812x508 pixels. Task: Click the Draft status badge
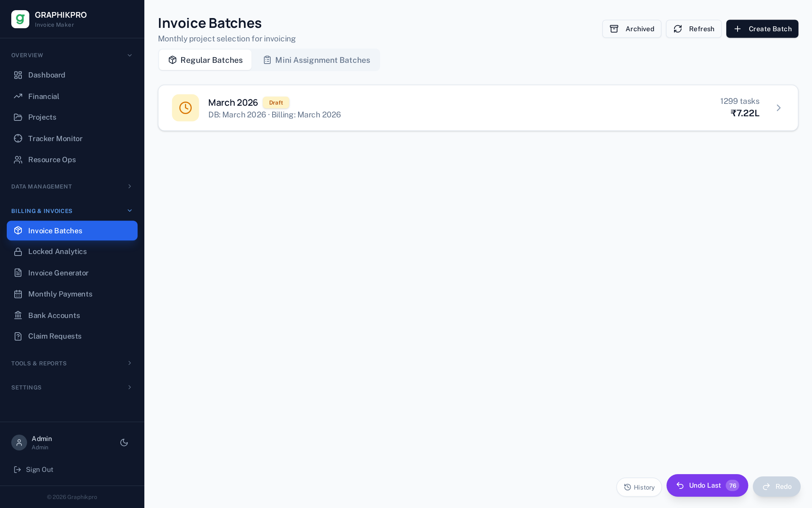coord(276,103)
